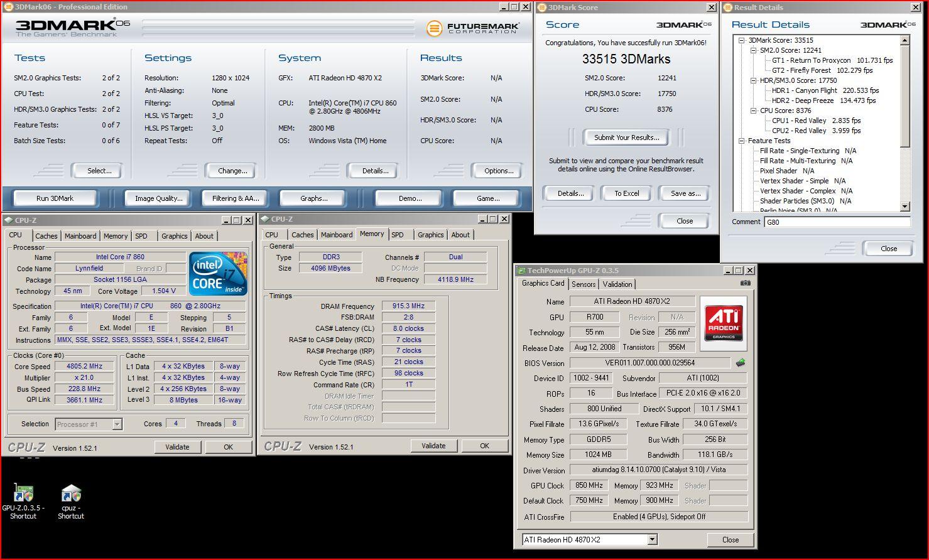This screenshot has height=560, width=929.
Task: Collapse the Feature Tests tree node
Action: [x=741, y=141]
